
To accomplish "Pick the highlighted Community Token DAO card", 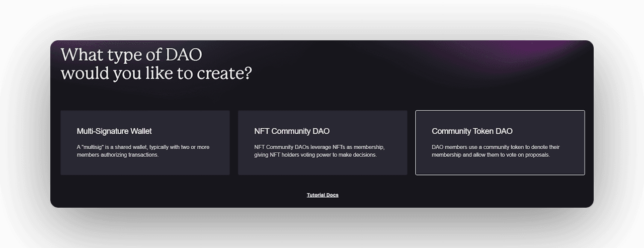I will click(500, 143).
